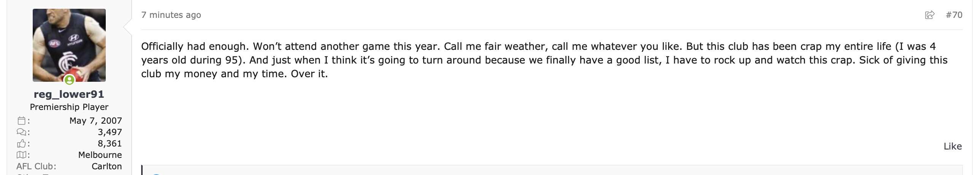Like this post

[953, 146]
